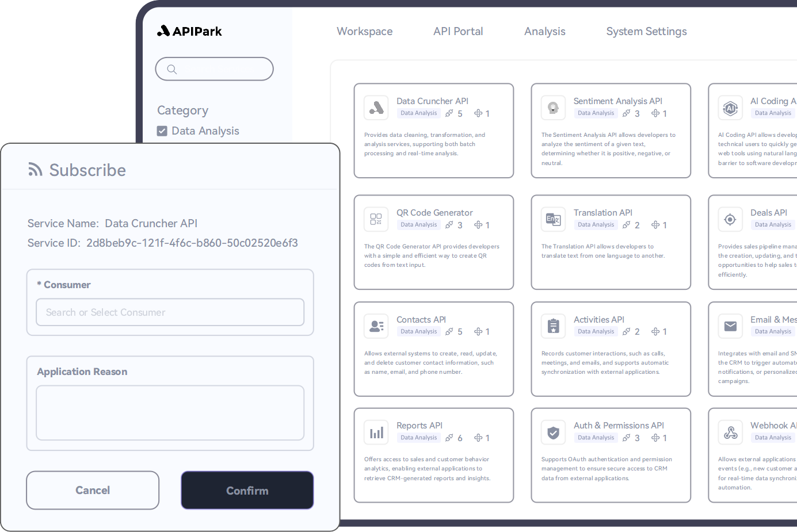Screen dimensions: 797x532
Task: Uncheck the Data Analysis category checkbox
Action: coord(162,131)
